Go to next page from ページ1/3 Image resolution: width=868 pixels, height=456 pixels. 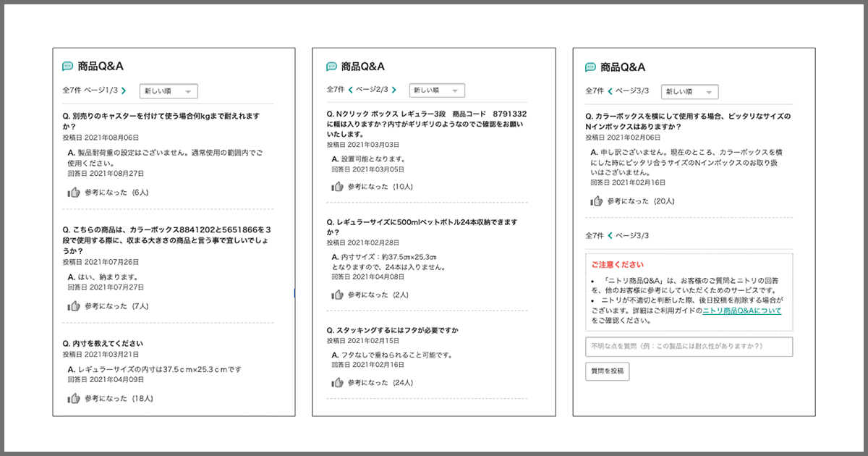pyautogui.click(x=124, y=90)
